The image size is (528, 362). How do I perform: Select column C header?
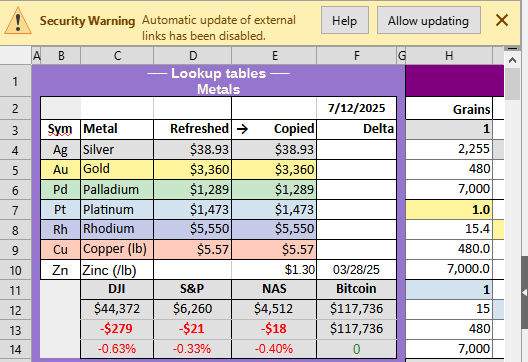(x=117, y=56)
